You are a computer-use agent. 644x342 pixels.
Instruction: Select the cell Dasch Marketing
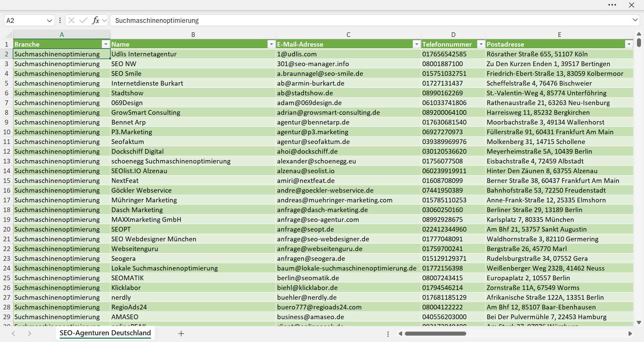pyautogui.click(x=193, y=210)
